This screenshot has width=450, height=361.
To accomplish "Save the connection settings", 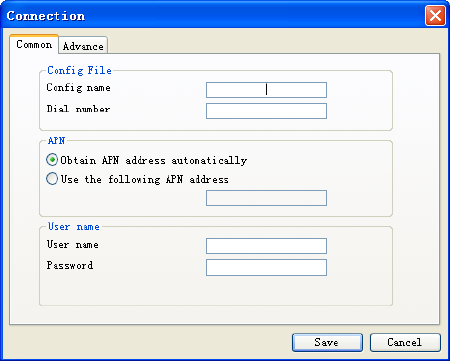I will pos(327,342).
